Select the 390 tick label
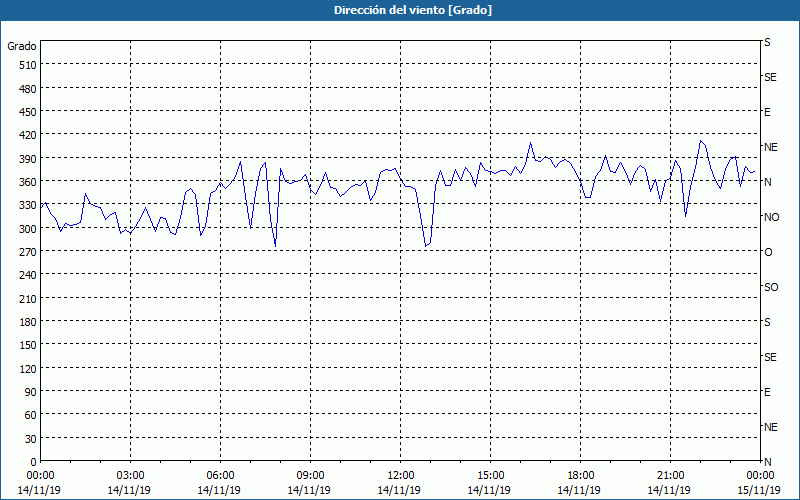 (x=28, y=159)
